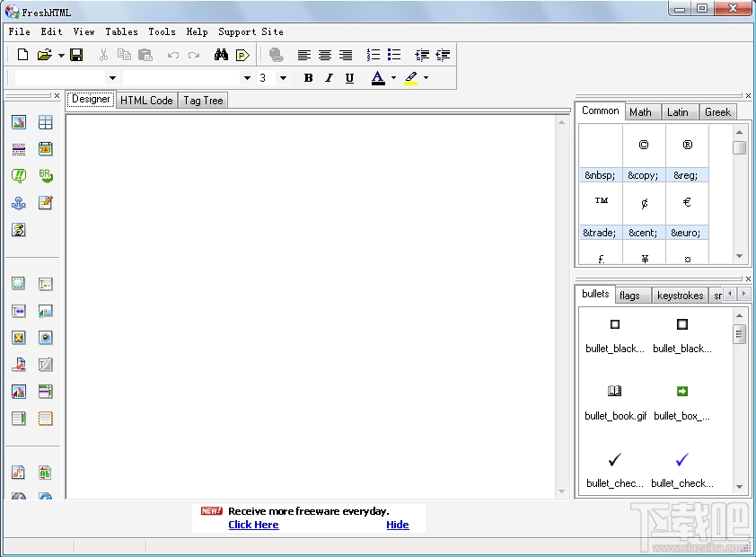
Task: Open the font size dropdown showing 3
Action: coord(283,77)
